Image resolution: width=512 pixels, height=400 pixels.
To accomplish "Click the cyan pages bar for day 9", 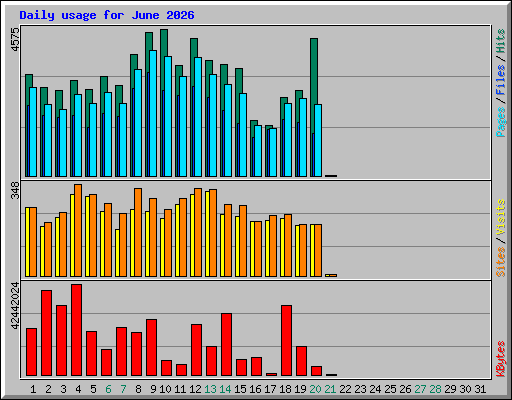I will [153, 113].
